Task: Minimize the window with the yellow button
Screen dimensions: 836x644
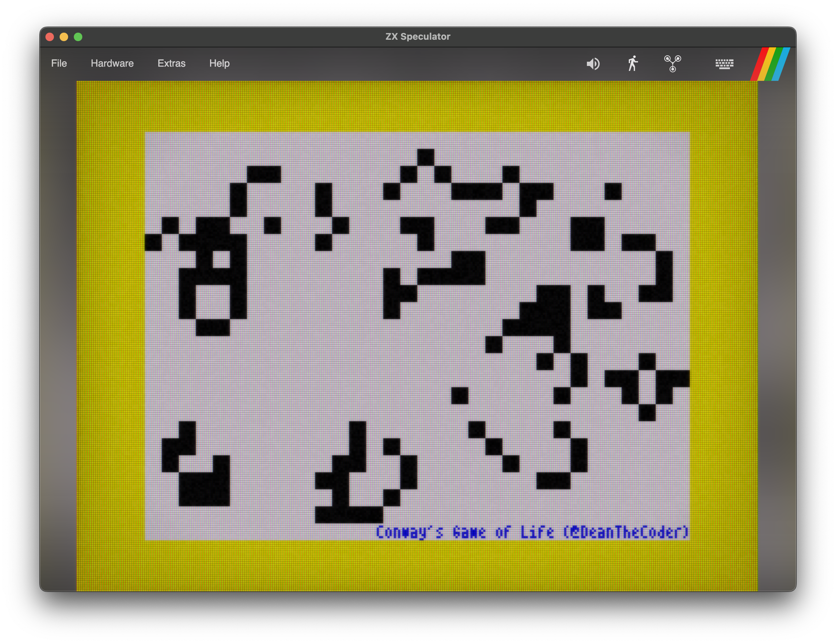Action: point(64,37)
